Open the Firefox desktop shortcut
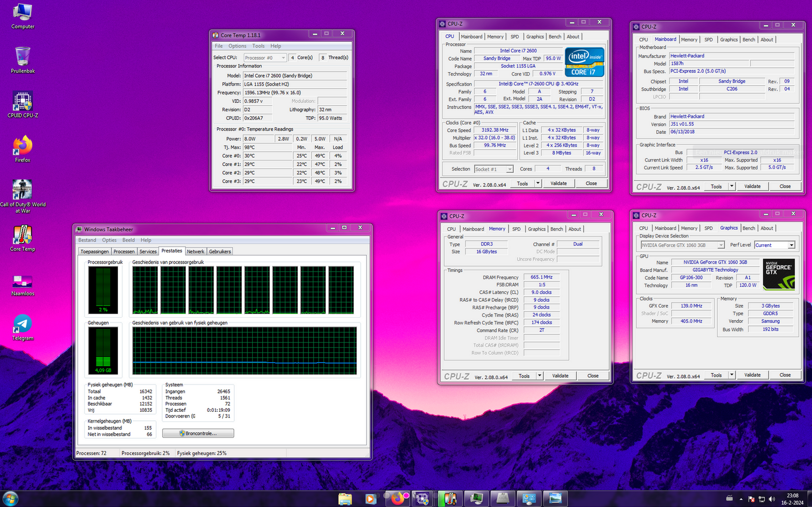Screen dimensions: 812x507 point(22,149)
